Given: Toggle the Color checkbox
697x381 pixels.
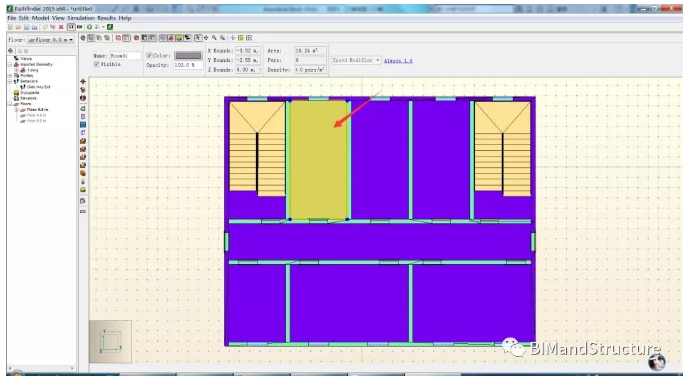Looking at the screenshot, I should 149,56.
